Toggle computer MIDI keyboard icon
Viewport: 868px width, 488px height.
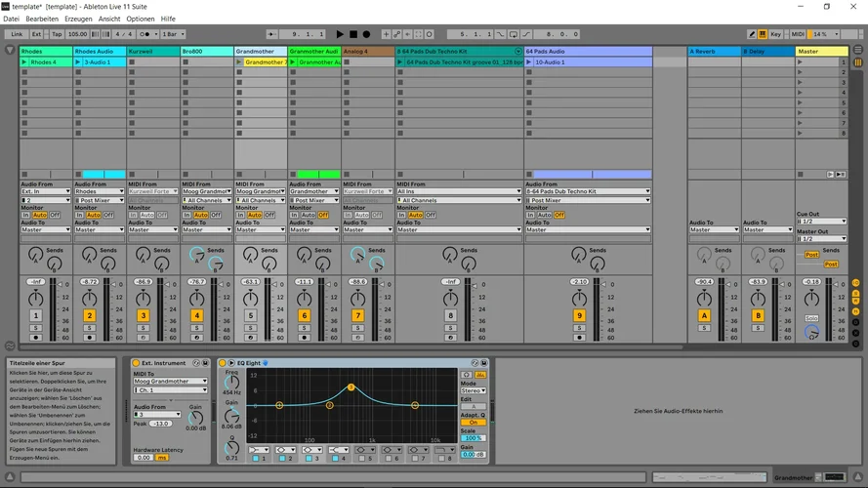(763, 34)
